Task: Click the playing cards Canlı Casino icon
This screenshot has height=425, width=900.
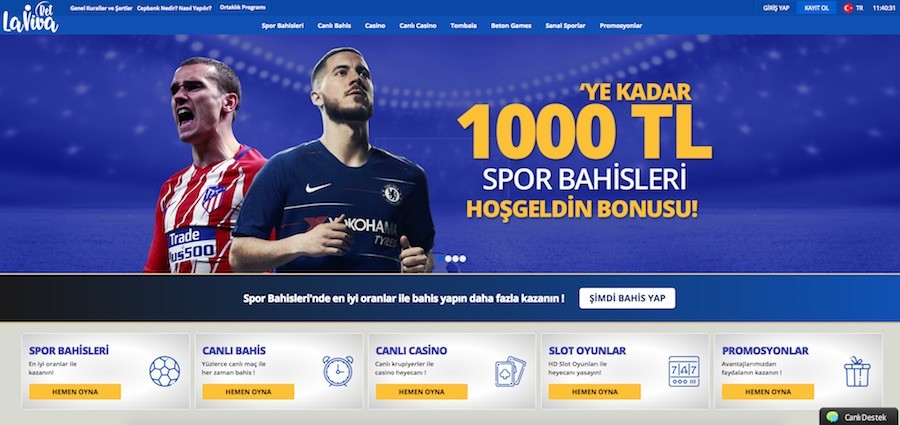Action: [510, 371]
